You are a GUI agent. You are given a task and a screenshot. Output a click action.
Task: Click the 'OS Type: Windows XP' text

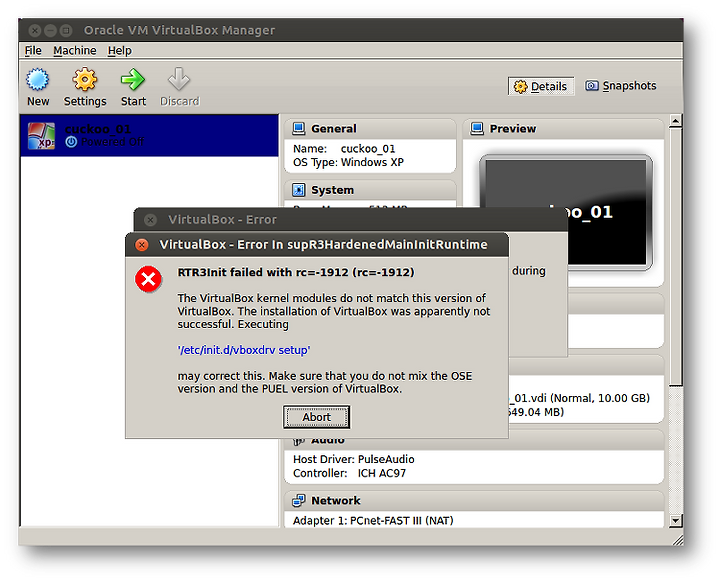(x=348, y=163)
